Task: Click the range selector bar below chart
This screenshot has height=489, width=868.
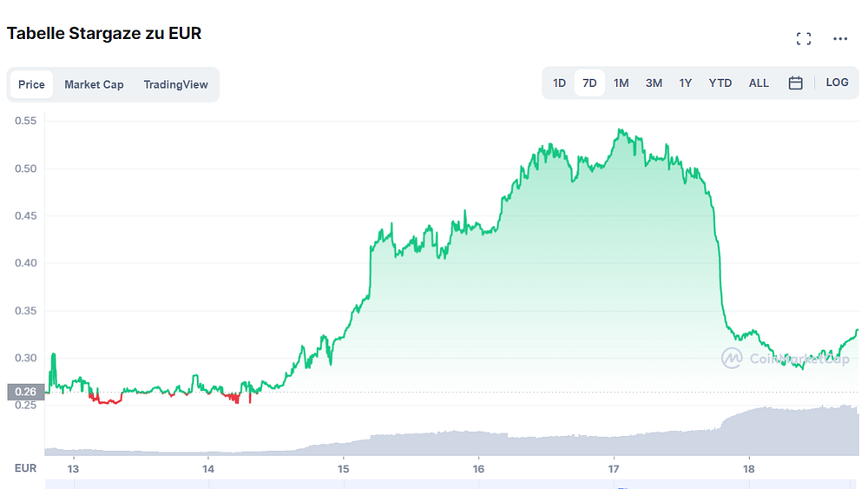Action: (451, 485)
